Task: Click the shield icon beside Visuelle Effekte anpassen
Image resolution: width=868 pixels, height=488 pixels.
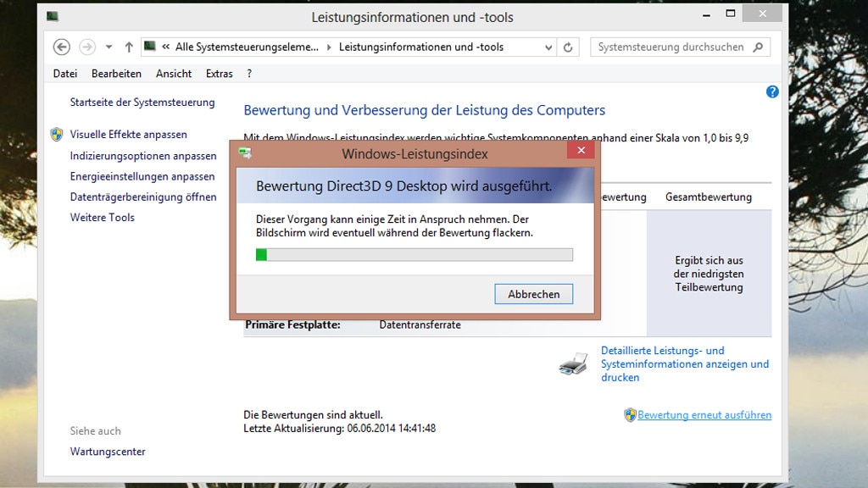Action: tap(56, 134)
